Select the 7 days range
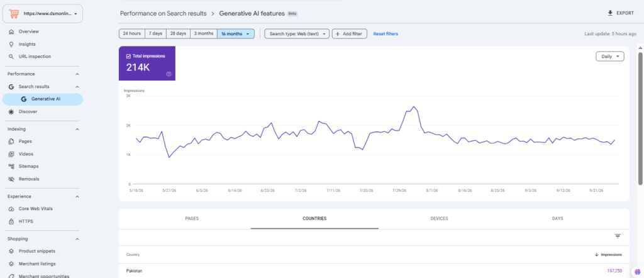Screen dimensions: 644x278 coord(155,34)
